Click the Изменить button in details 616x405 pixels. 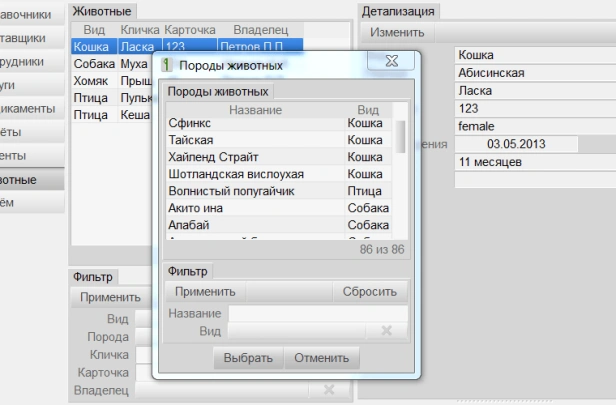(x=397, y=33)
